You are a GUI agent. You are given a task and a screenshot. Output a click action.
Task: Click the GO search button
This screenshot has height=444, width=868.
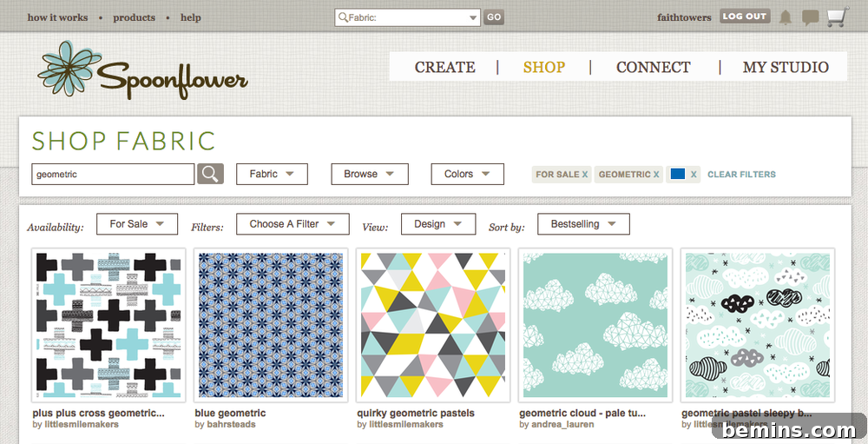[494, 17]
